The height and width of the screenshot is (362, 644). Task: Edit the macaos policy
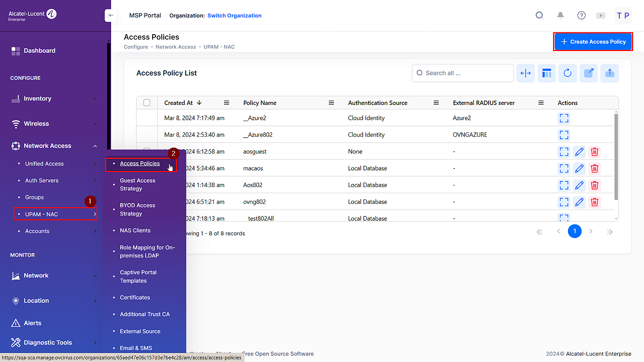[579, 169]
